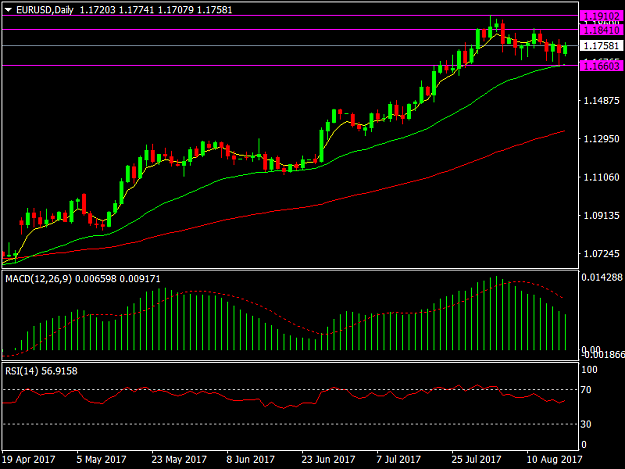This screenshot has width=625, height=469.
Task: Click the 10 Aug 2017 date label
Action: pos(554,459)
